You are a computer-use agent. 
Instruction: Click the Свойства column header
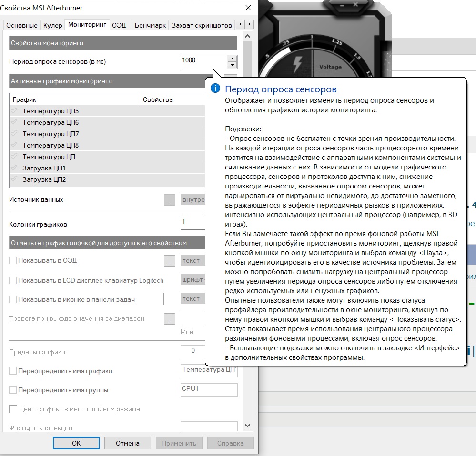(x=172, y=99)
